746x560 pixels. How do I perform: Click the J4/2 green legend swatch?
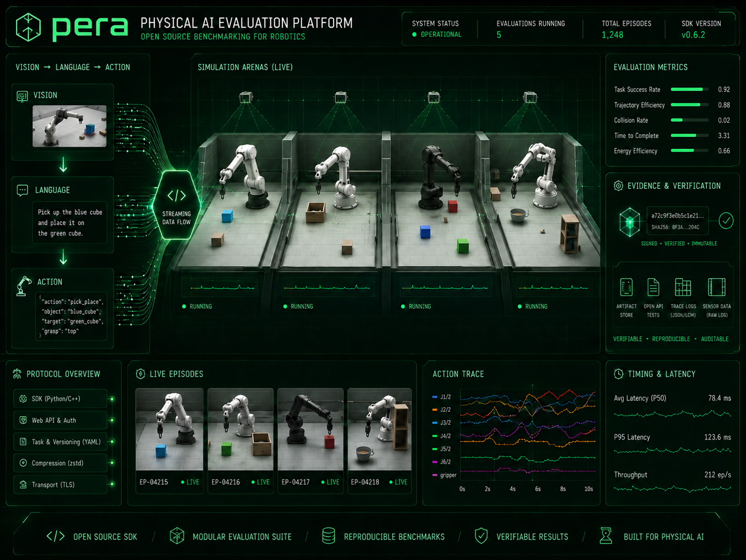(435, 436)
